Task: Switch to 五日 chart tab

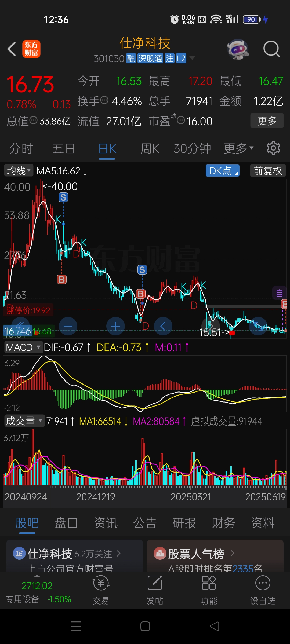Action: [64, 149]
